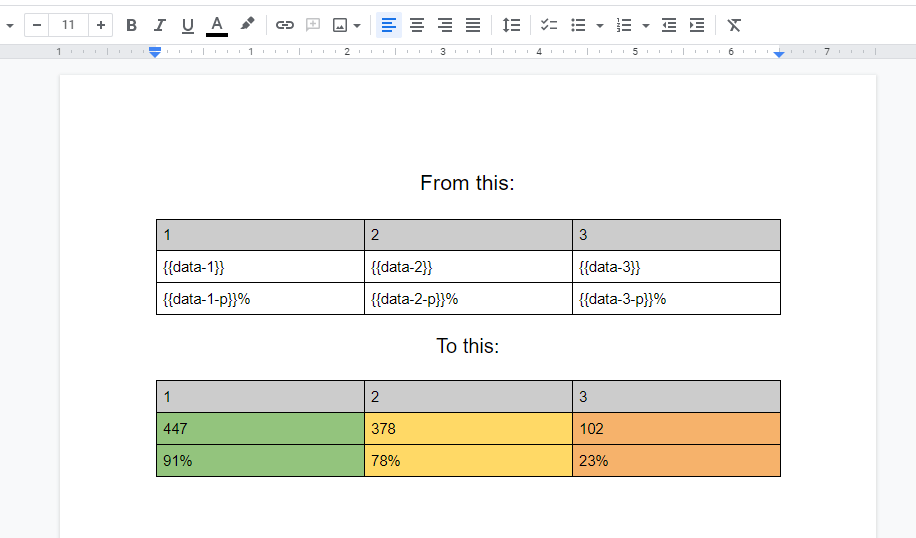Click the {{data-2}} table cell
This screenshot has width=916, height=538.
click(x=467, y=267)
